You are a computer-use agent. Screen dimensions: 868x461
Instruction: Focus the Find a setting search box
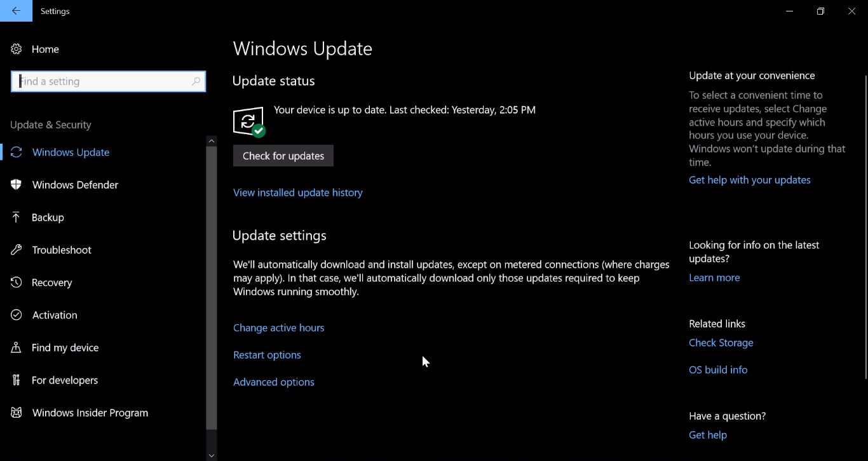(x=108, y=81)
